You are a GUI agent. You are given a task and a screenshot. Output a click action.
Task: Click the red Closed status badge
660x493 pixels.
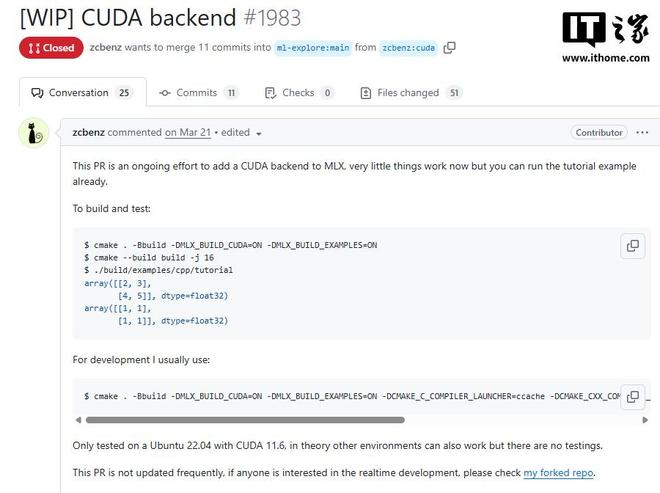tap(50, 47)
